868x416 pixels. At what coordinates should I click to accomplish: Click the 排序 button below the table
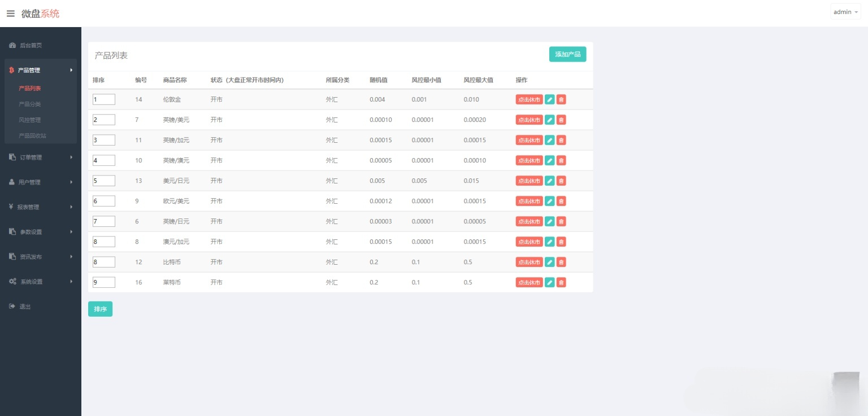click(100, 309)
